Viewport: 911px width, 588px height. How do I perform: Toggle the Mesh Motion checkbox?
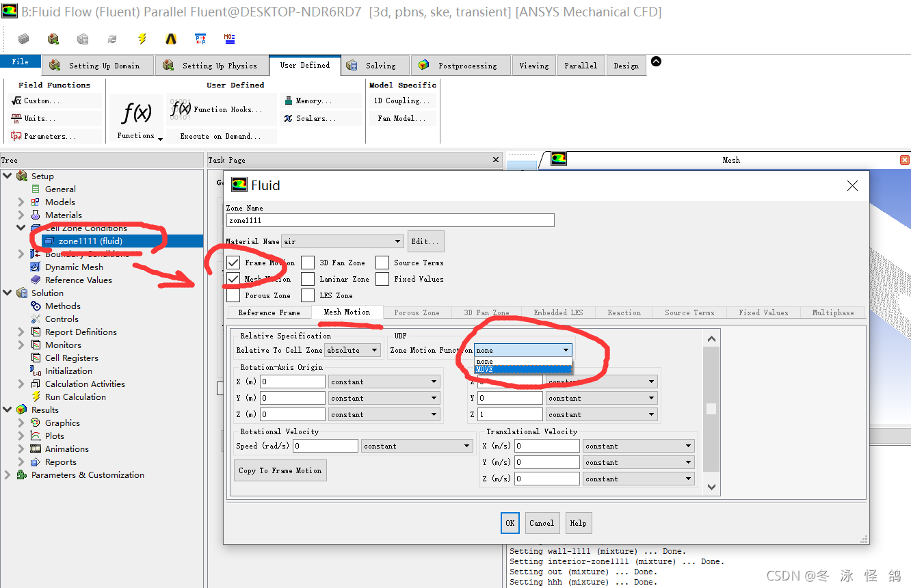pyautogui.click(x=233, y=279)
